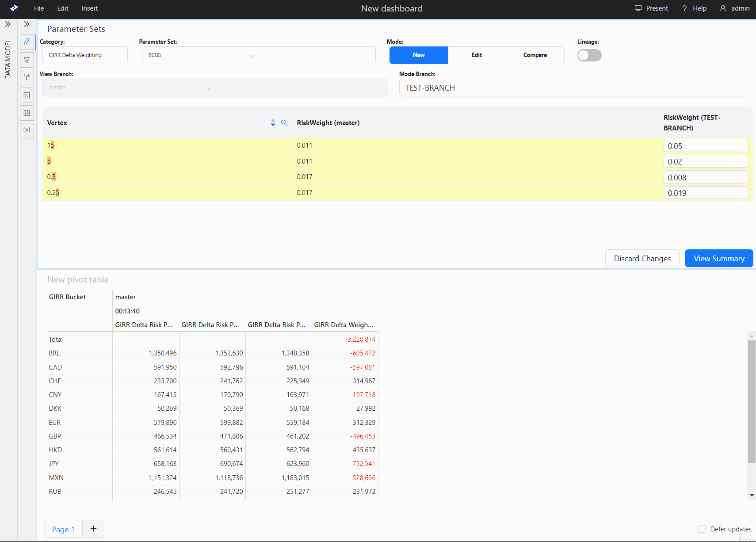Open the DATA MODEL side tab
The image size is (756, 542).
click(x=8, y=59)
